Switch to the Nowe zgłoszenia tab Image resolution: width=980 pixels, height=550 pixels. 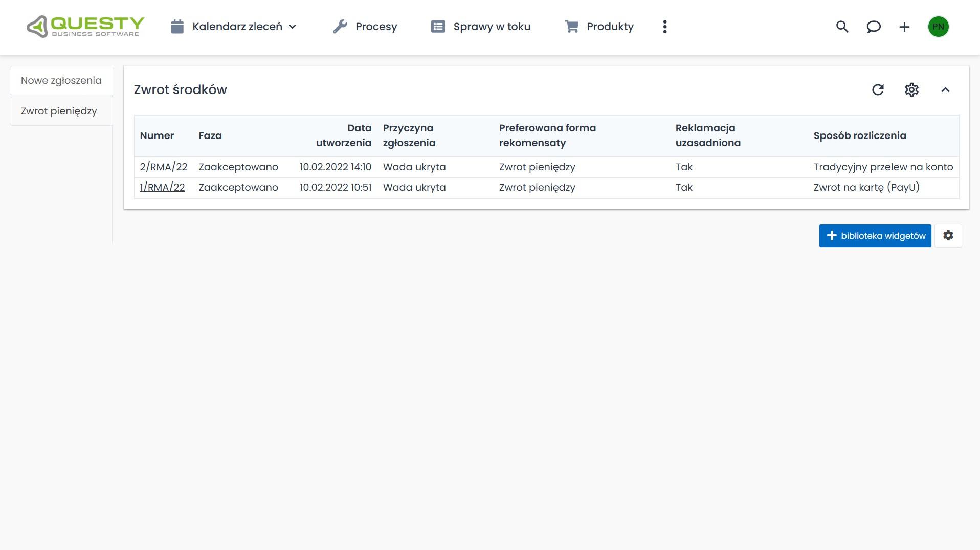click(x=61, y=80)
